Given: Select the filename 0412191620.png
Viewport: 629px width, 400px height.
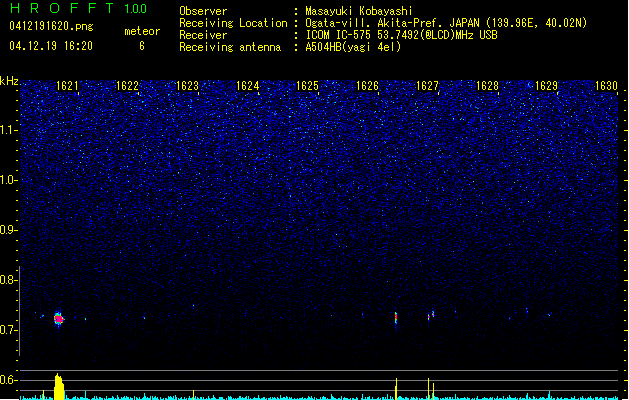Looking at the screenshot, I should pos(51,26).
